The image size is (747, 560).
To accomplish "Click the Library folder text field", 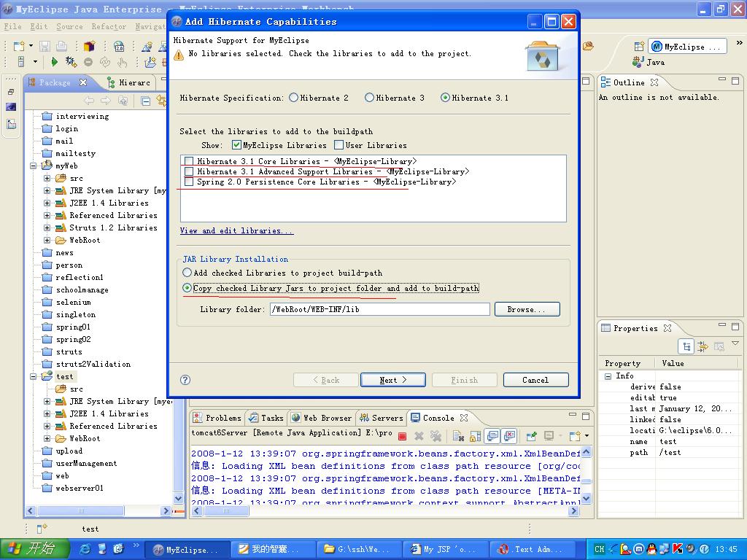I will [x=379, y=309].
